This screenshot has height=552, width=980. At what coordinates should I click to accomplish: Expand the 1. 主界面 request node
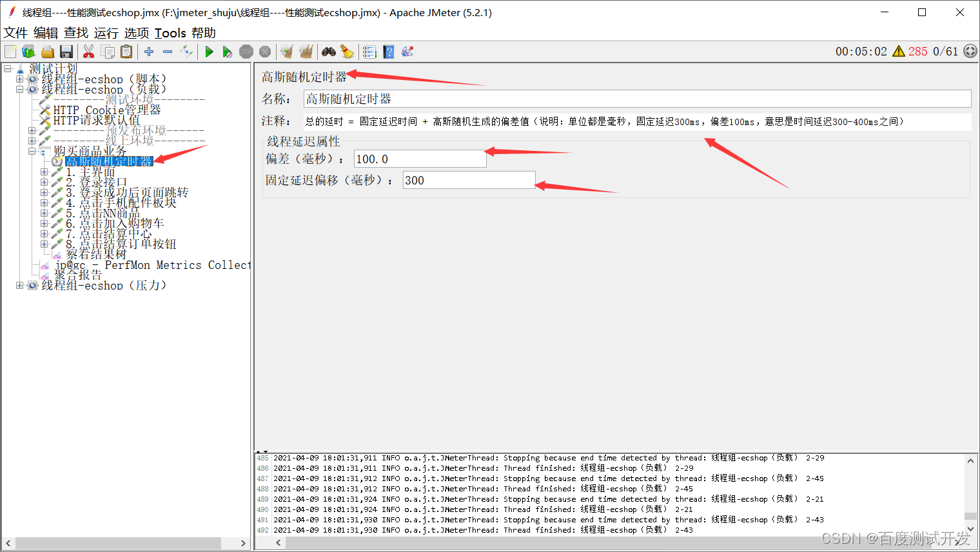(x=44, y=172)
